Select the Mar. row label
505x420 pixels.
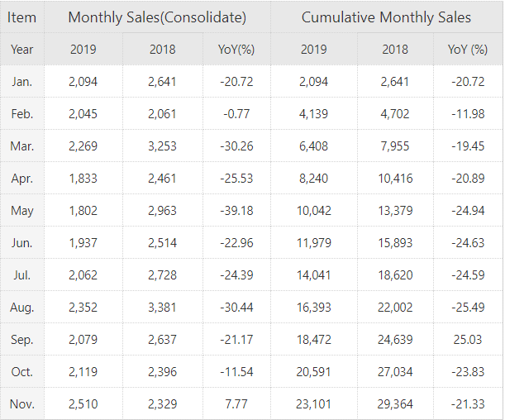click(22, 146)
